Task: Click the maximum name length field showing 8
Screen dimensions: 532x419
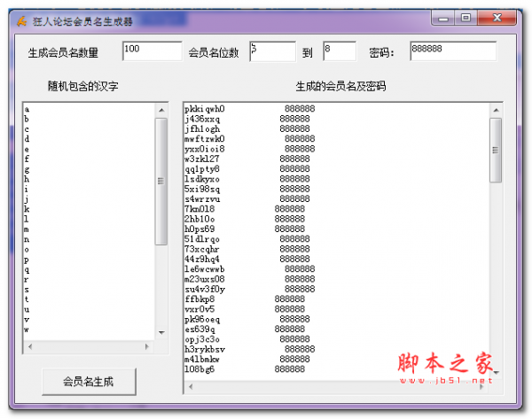Action: click(x=340, y=51)
